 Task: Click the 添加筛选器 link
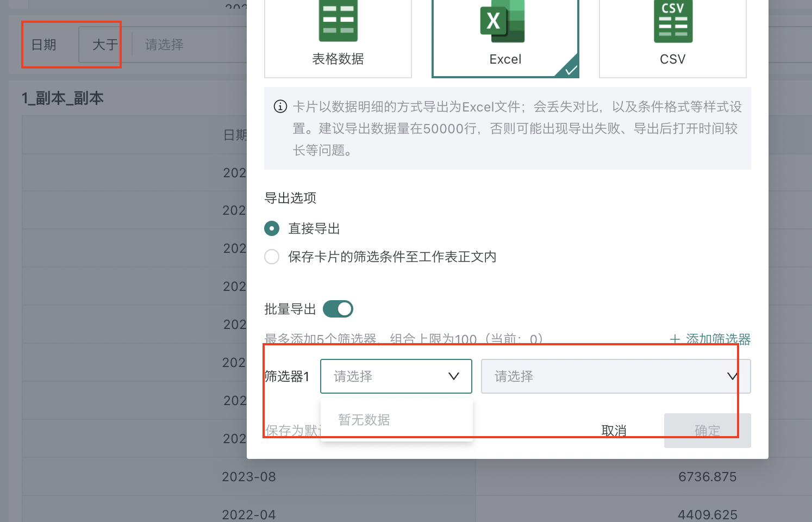tap(710, 339)
